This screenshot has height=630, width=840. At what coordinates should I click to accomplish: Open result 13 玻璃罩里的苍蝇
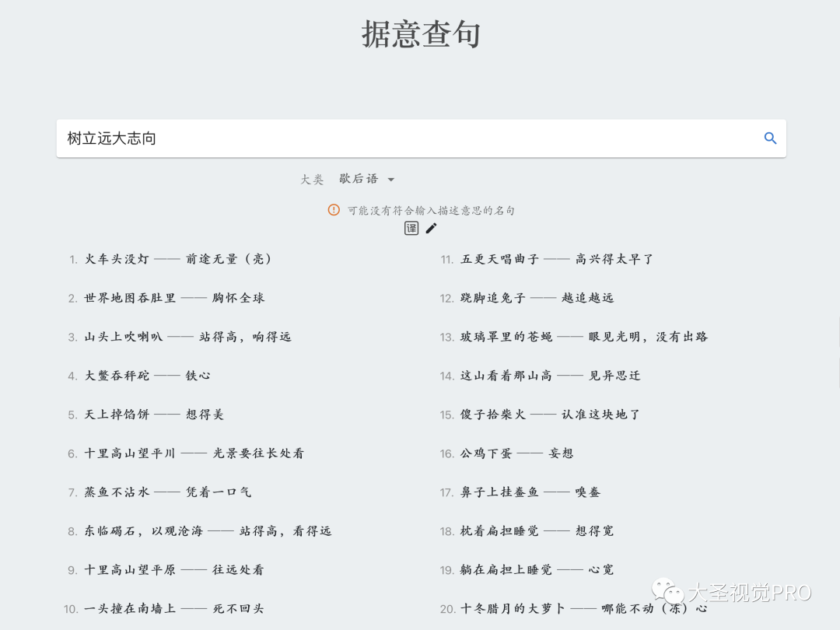pos(583,337)
